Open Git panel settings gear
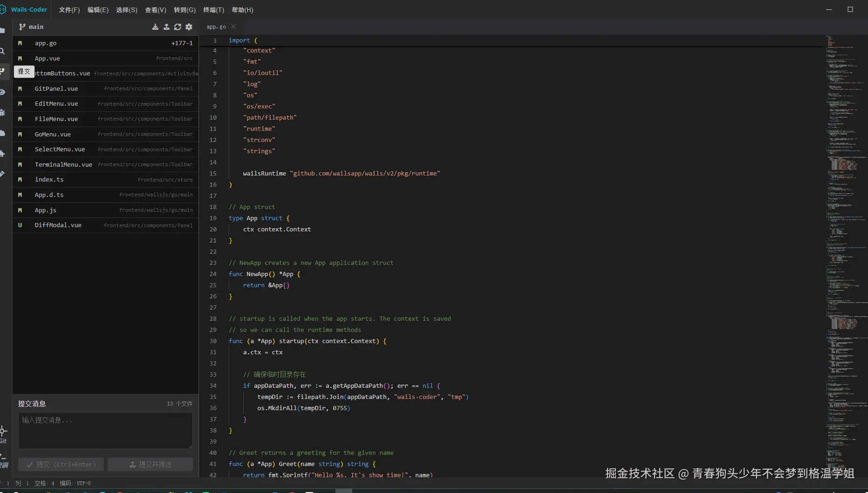 coord(189,27)
